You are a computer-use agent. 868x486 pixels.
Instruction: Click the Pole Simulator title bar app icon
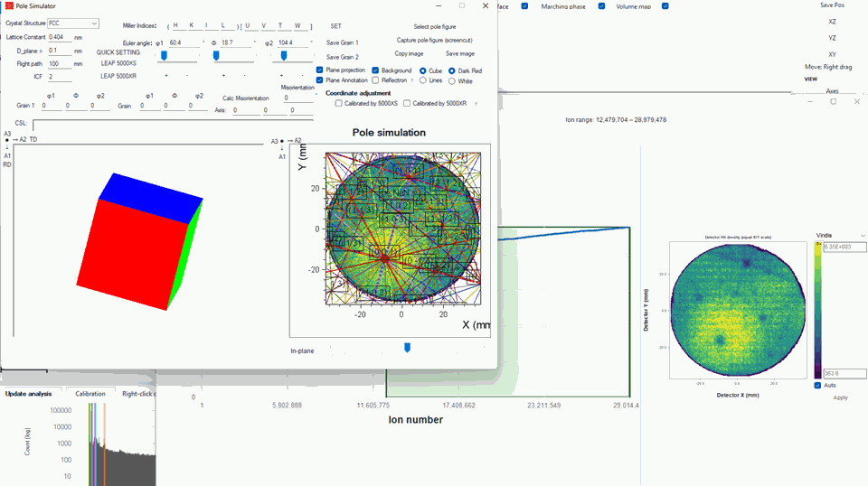(9, 5)
